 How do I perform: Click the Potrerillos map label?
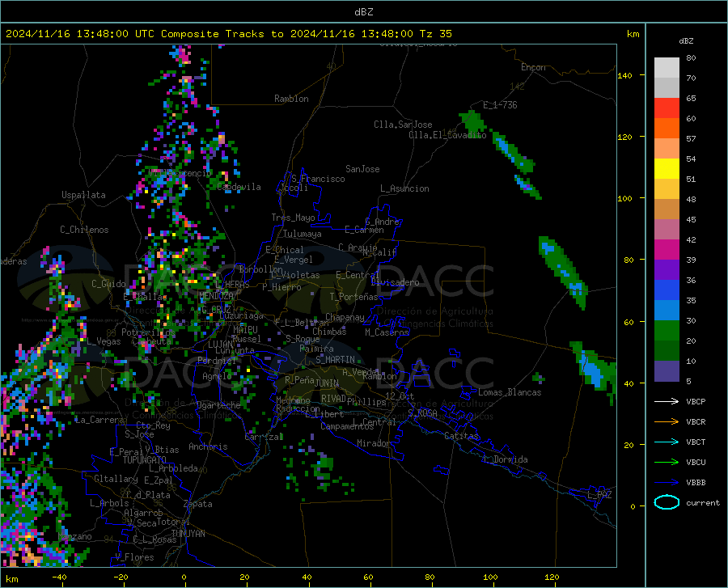pyautogui.click(x=148, y=332)
